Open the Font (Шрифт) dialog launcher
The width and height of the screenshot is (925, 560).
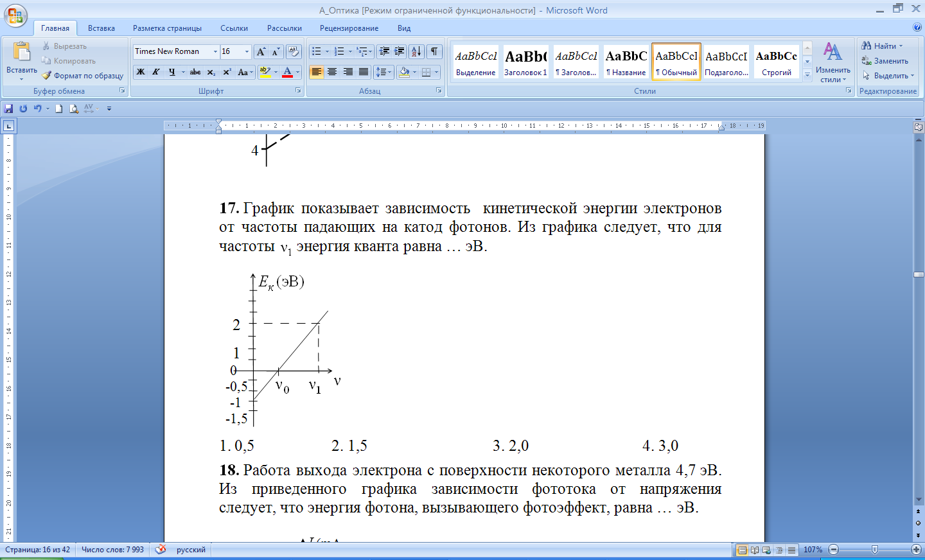pyautogui.click(x=298, y=91)
